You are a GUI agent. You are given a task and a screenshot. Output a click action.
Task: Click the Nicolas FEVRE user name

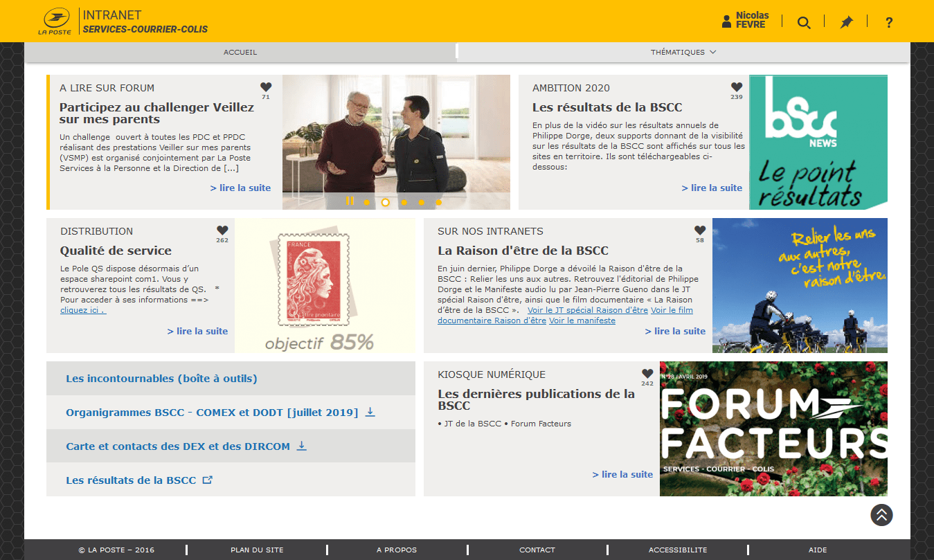(x=752, y=20)
